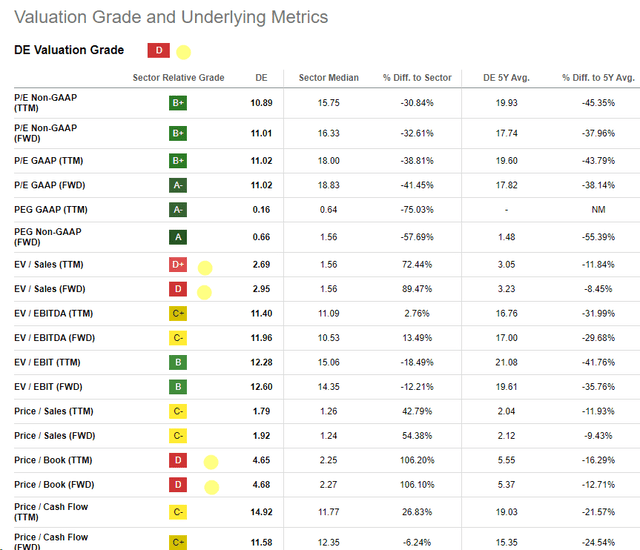
Task: Click the Valuation Grade and Underlying Metrics heading
Action: [171, 18]
